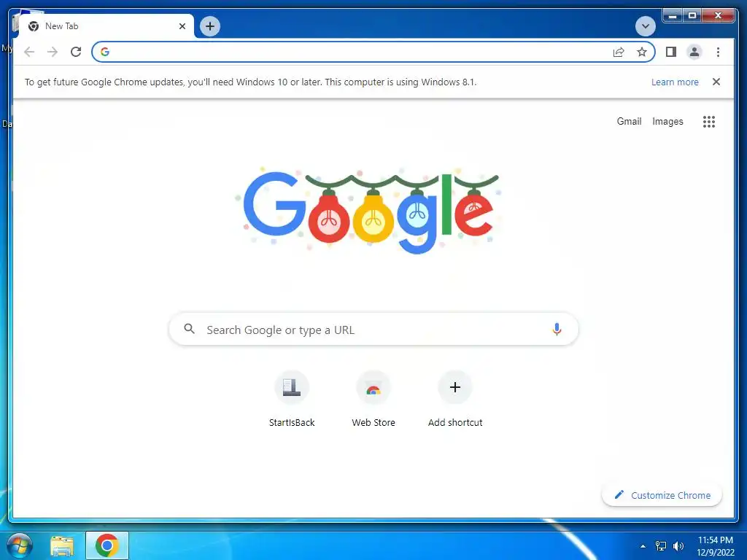Viewport: 747px width, 560px height.
Task: Share this page using the share icon
Action: tap(619, 52)
